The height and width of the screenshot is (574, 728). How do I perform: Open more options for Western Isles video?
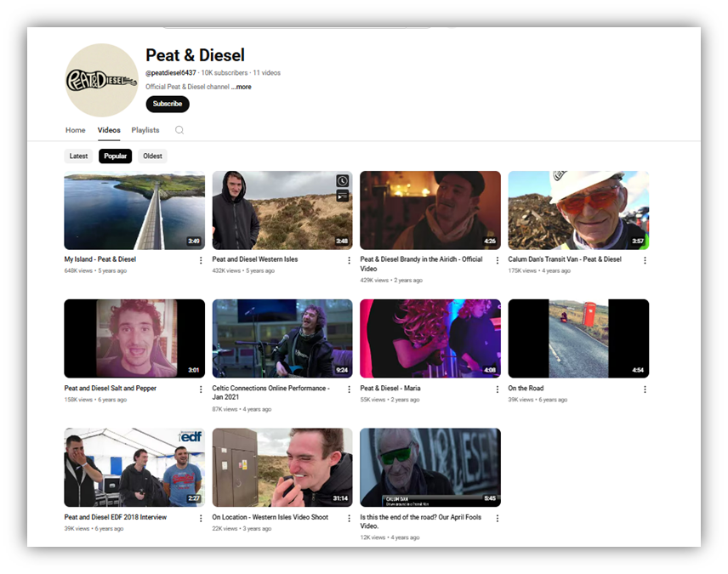[x=350, y=260]
